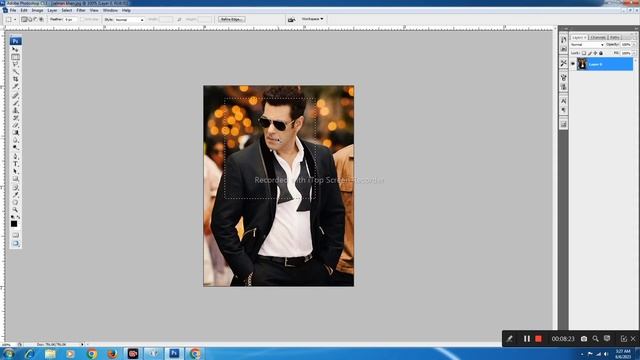
Task: Open the marquee Style dropdown
Action: point(129,20)
